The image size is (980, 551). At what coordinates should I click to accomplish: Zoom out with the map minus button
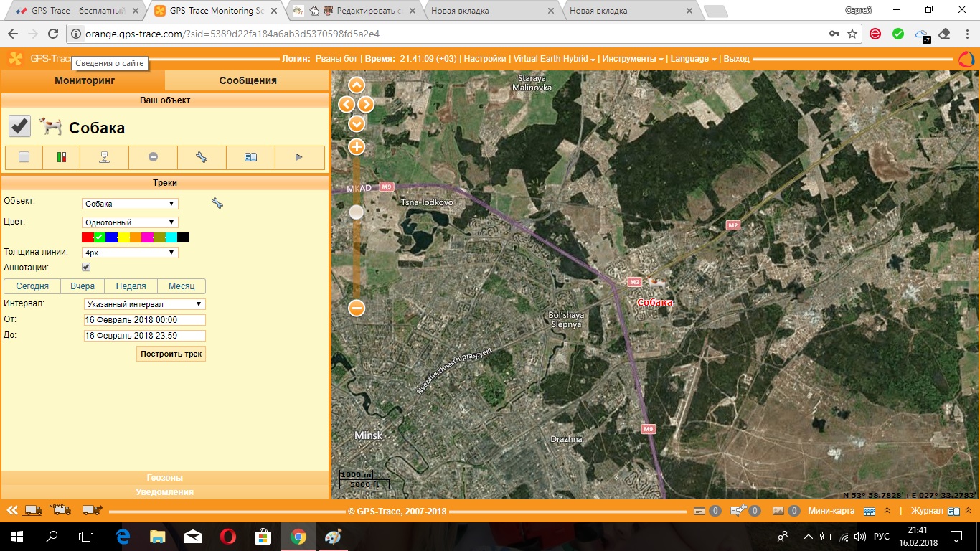357,309
